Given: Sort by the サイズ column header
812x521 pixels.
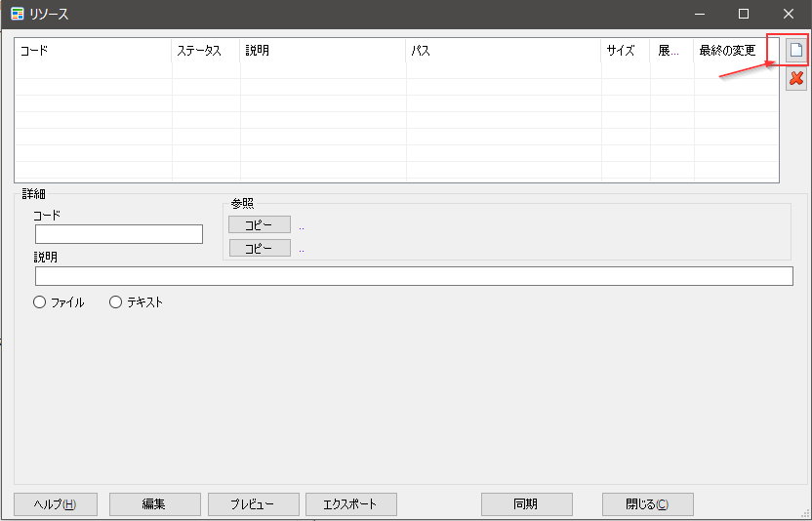Looking at the screenshot, I should point(626,51).
